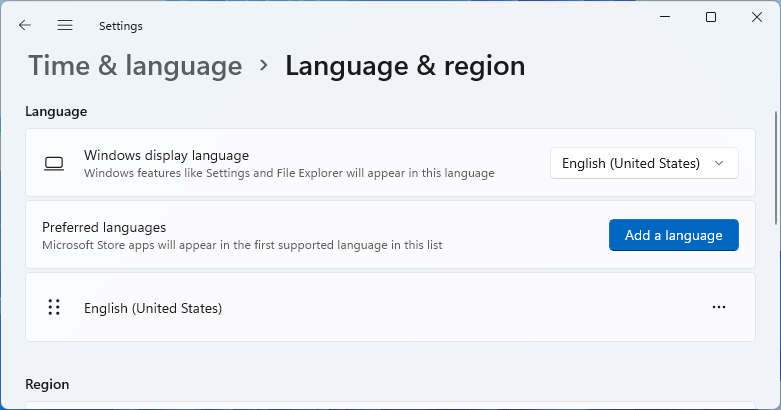
Task: Click the vertical scrollbar on the right
Action: pyautogui.click(x=777, y=170)
